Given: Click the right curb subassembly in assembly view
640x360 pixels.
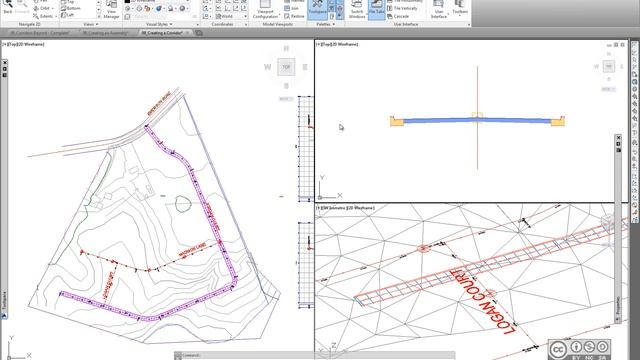Looking at the screenshot, I should pyautogui.click(x=558, y=121).
